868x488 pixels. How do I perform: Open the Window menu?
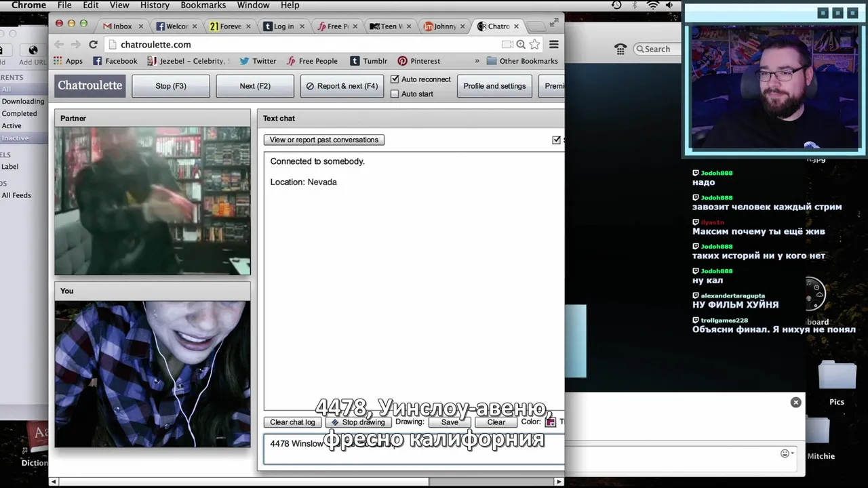253,5
